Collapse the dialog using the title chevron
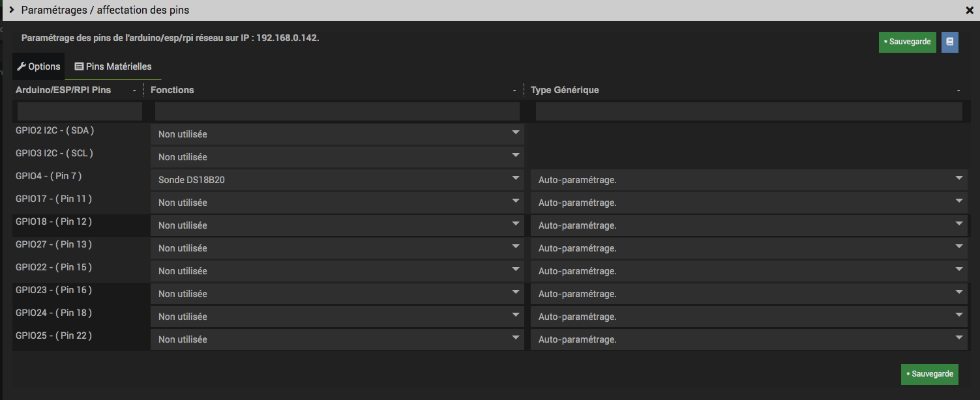Viewport: 980px width, 400px height. (x=12, y=10)
